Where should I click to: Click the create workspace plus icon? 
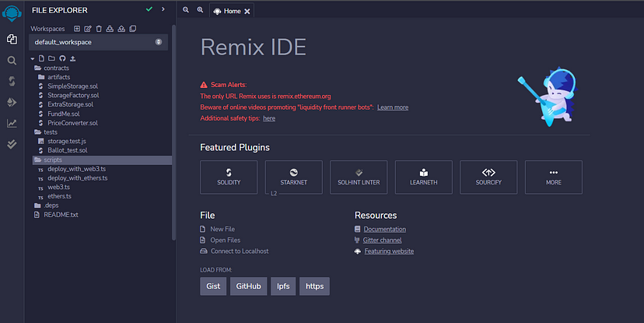77,28
